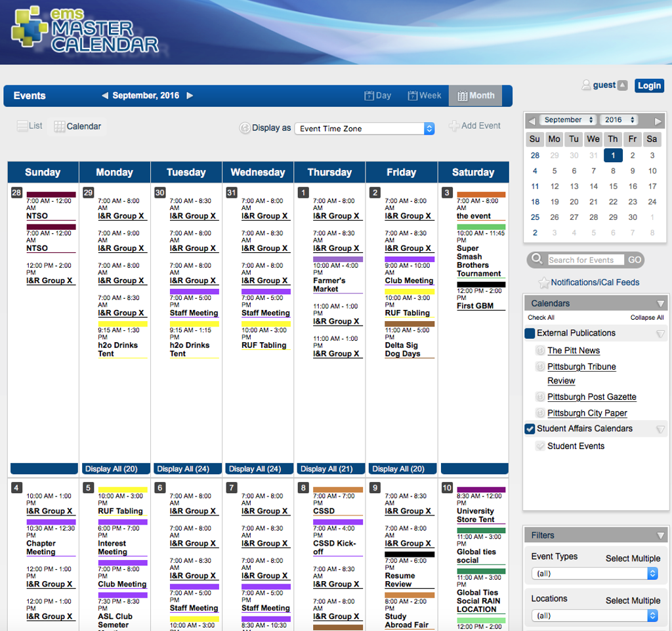
Task: Open Notifications/iCal Feeds via the star icon
Action: click(543, 282)
